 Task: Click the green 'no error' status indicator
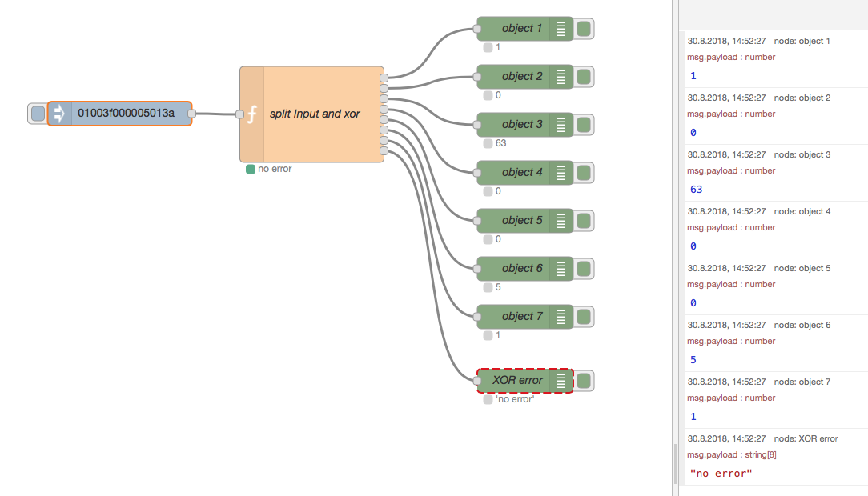250,170
